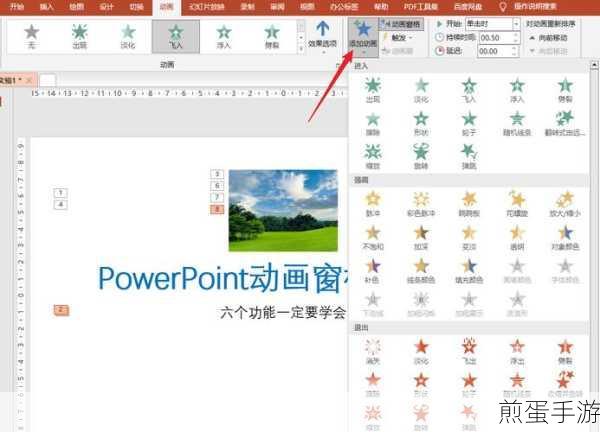The width and height of the screenshot is (600, 432).
Task: Choose 收缩并旋转 (Shrink & Turn) exit effect
Action: pyautogui.click(x=565, y=384)
